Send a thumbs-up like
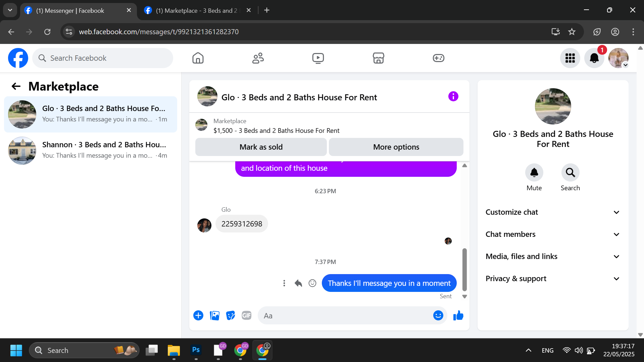Viewport: 644px width, 362px height. (x=458, y=316)
